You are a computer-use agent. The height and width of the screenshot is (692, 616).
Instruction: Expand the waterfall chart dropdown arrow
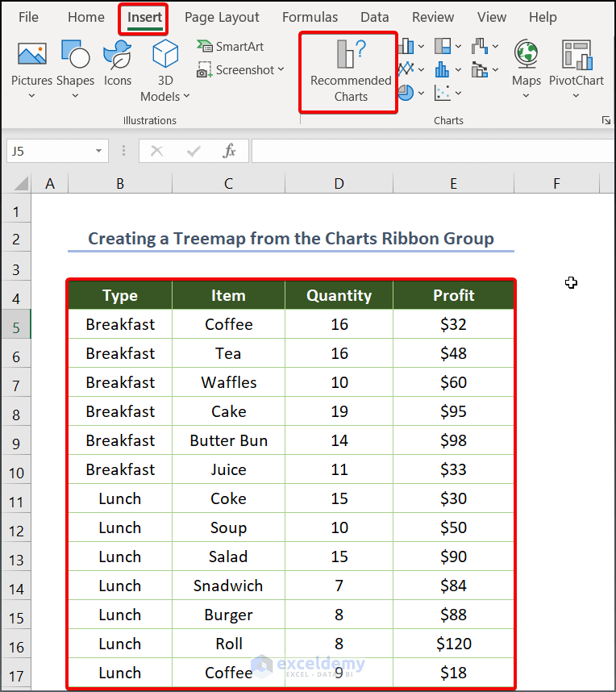[496, 46]
